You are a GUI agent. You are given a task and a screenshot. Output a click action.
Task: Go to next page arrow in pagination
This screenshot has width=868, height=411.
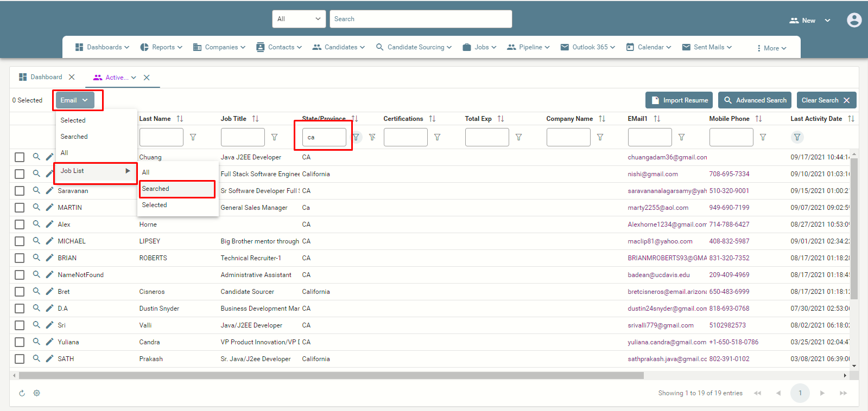(x=822, y=393)
